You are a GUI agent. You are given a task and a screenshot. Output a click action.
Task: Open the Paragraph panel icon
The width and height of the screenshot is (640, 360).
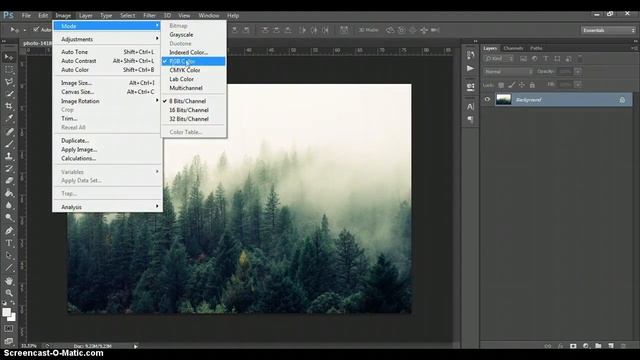470,119
